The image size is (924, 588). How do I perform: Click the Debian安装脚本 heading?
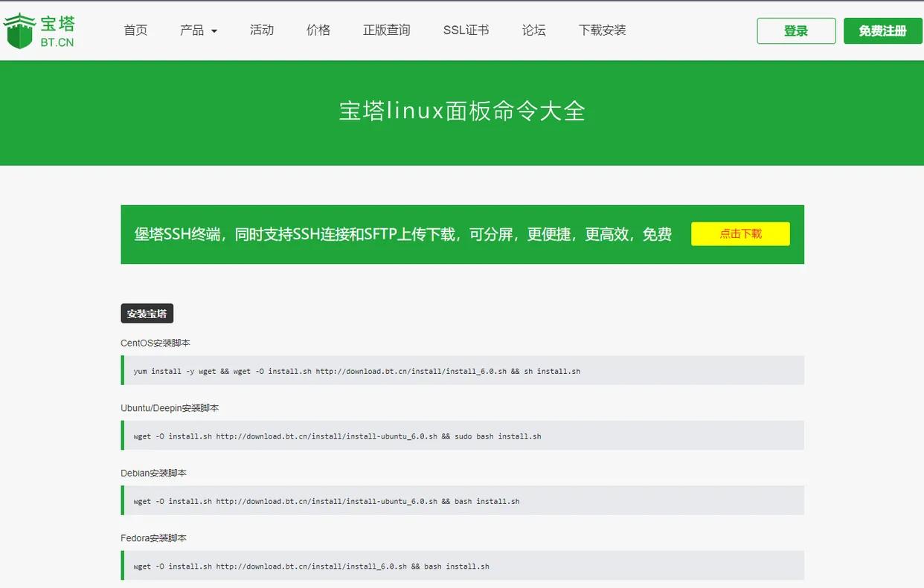click(153, 473)
